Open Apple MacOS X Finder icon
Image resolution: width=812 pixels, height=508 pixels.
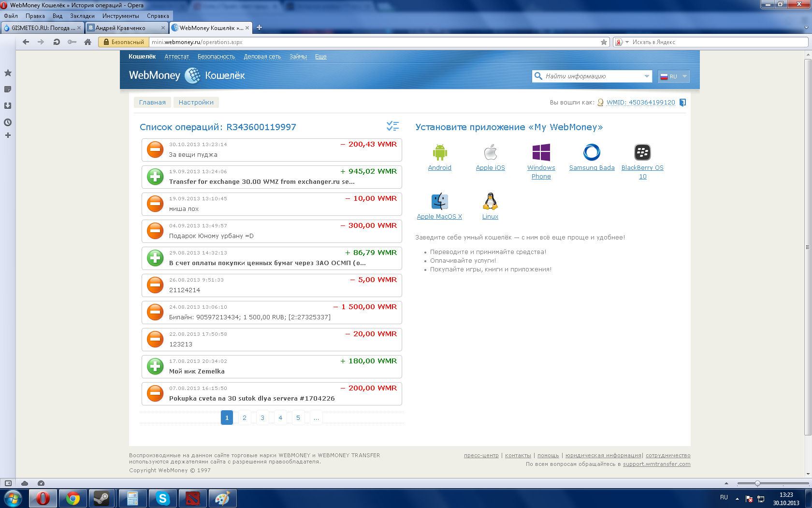(x=440, y=201)
